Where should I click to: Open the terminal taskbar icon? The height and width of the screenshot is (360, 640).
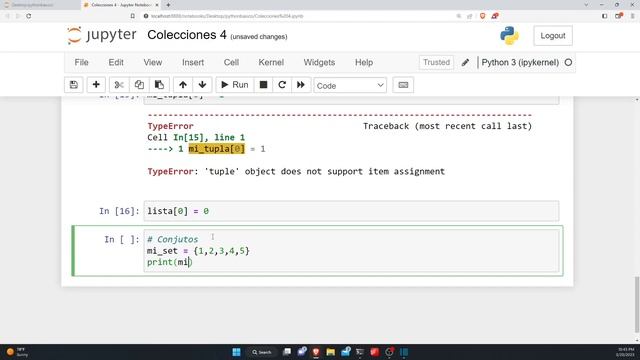[x=360, y=352]
